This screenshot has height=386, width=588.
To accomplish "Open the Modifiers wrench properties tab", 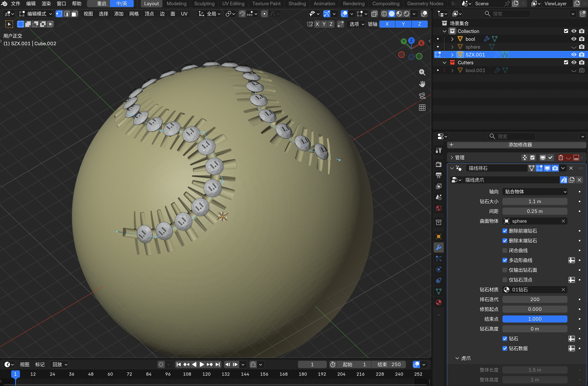I will pos(438,247).
